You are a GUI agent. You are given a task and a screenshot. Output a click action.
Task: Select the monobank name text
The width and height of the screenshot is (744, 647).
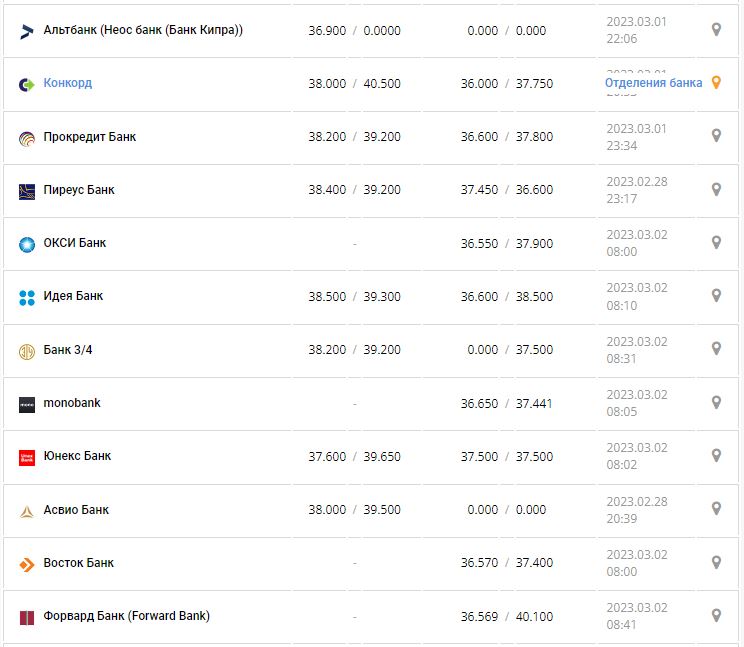point(72,403)
